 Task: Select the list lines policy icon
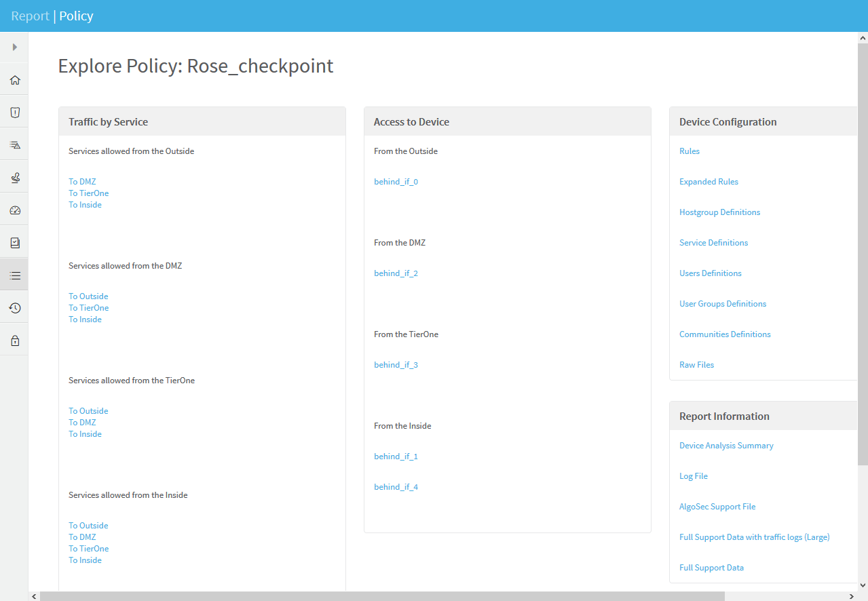click(x=14, y=275)
